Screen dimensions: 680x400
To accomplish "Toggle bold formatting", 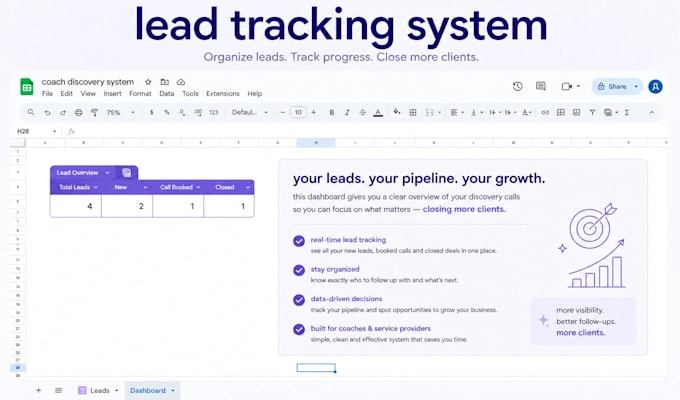I will pos(332,112).
